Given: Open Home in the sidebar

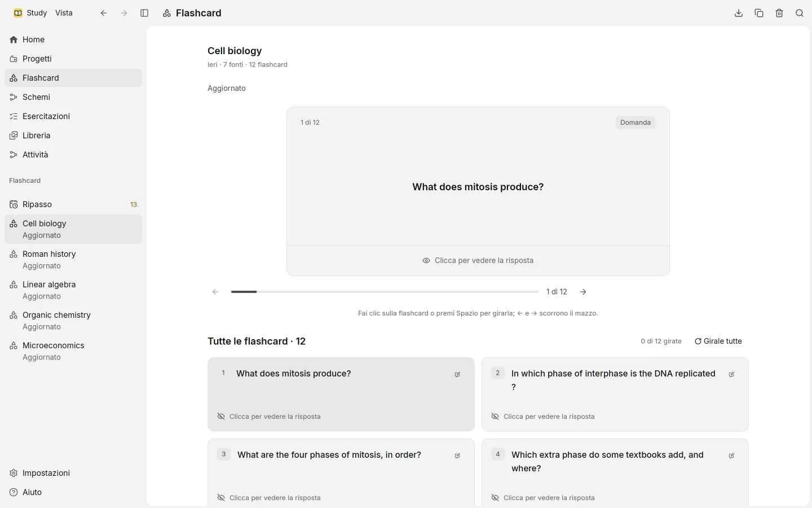Looking at the screenshot, I should pyautogui.click(x=73, y=40).
